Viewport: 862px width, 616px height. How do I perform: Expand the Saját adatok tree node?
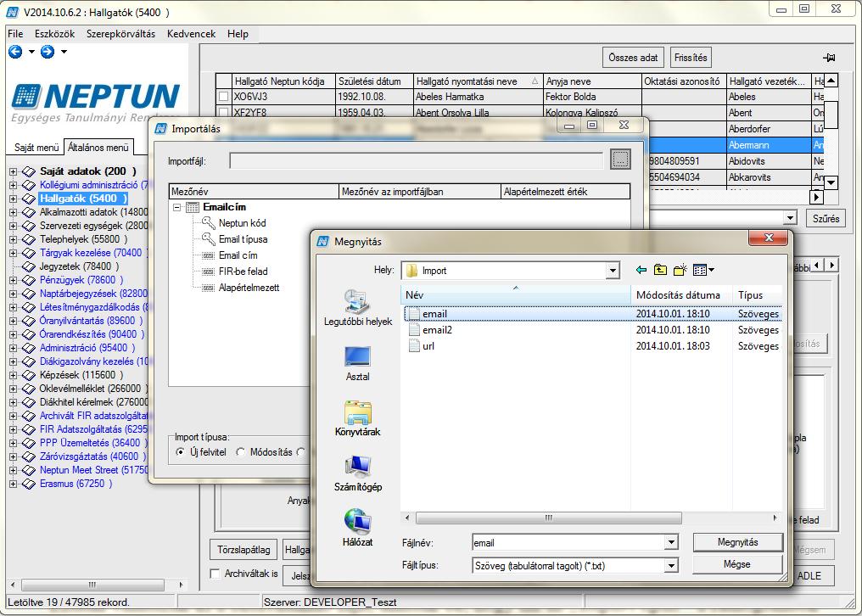tap(14, 171)
